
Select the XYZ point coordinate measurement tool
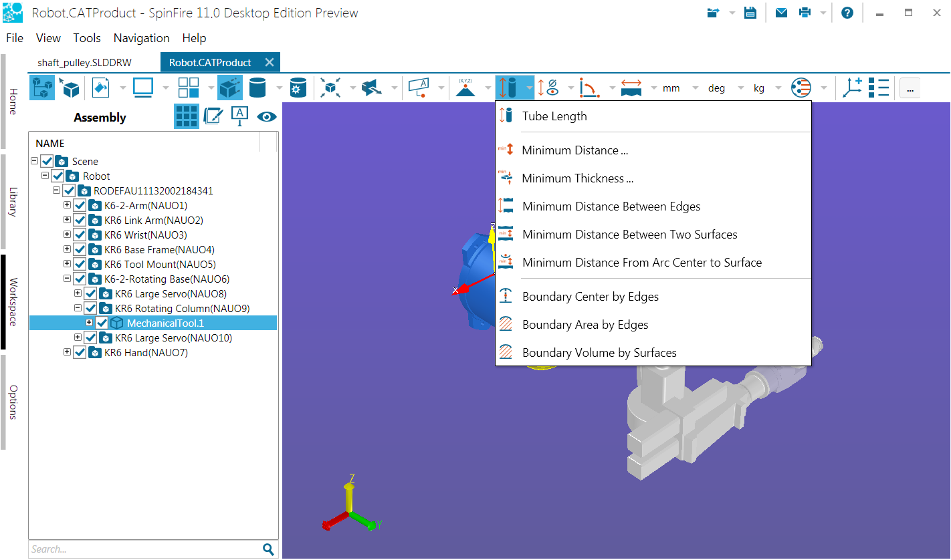pos(465,88)
